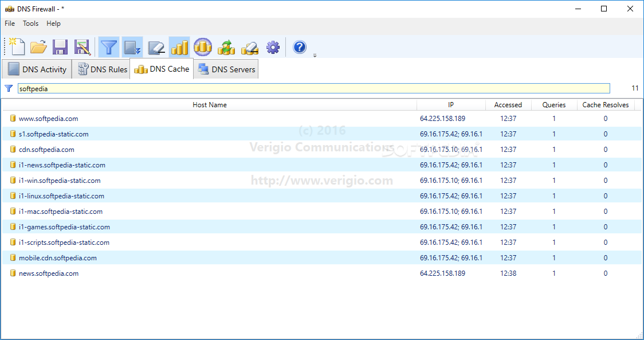The width and height of the screenshot is (644, 340).
Task: Switch to the DNS Servers tab
Action: [226, 69]
